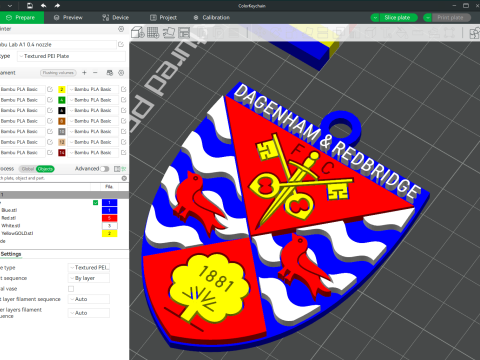This screenshot has width=480, height=360.
Task: Click the undo arrow in title bar
Action: 43,6
